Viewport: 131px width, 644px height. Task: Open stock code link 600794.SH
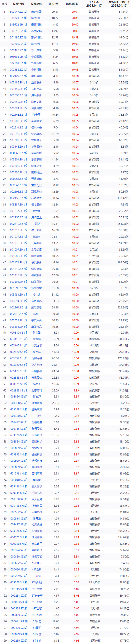[16, 108]
